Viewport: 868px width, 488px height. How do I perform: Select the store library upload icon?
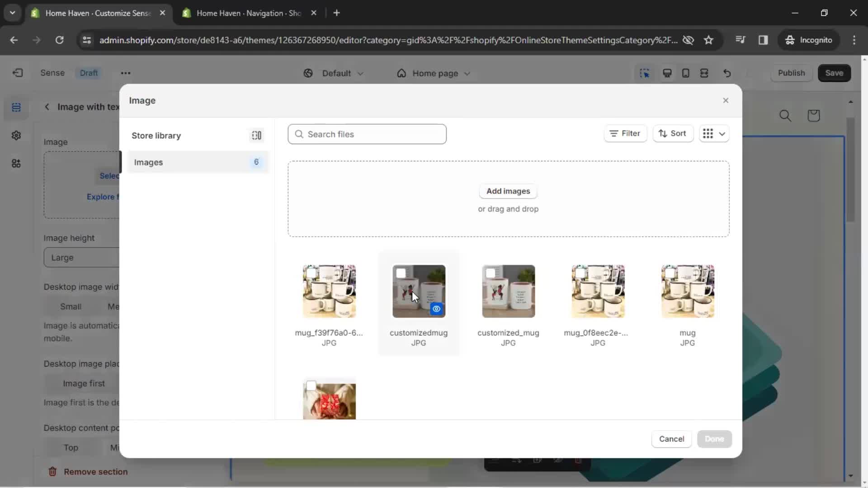256,135
